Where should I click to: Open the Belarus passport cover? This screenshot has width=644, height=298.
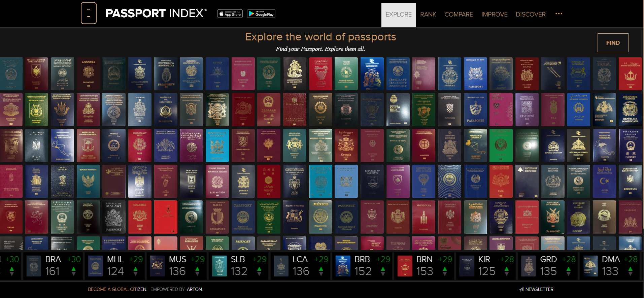click(398, 74)
